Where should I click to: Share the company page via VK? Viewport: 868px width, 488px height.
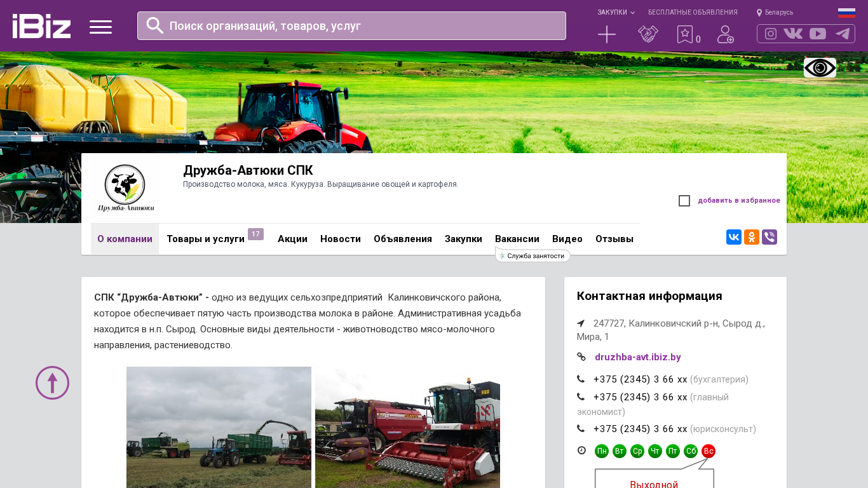coord(734,237)
